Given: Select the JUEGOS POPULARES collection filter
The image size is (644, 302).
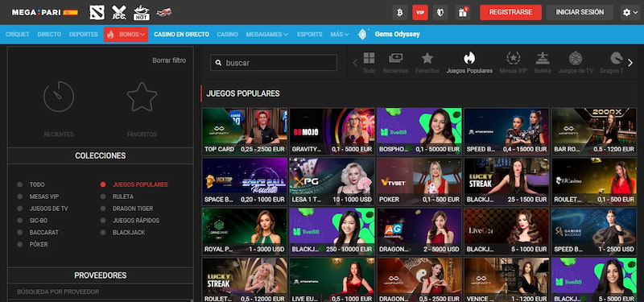Looking at the screenshot, I should (140, 184).
